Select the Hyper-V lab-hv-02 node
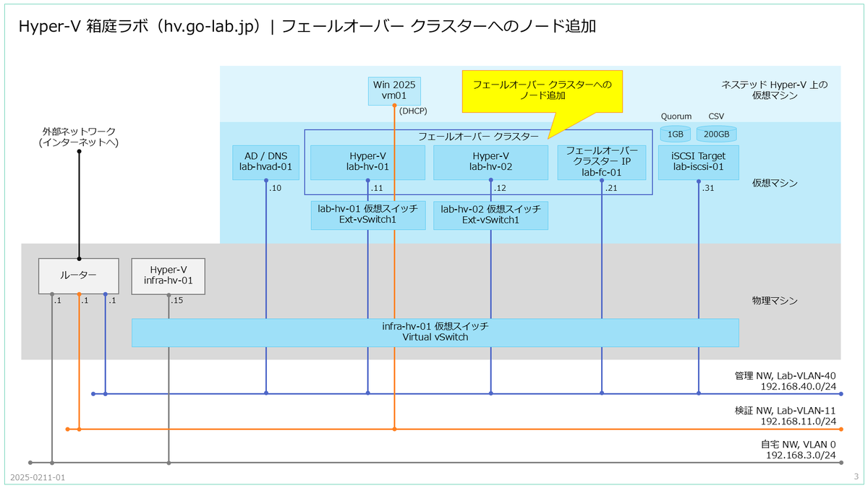 pos(490,162)
